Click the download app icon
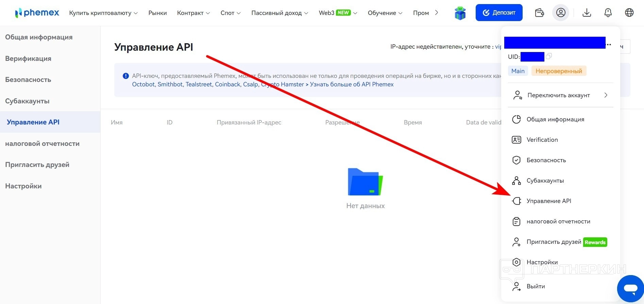 (587, 13)
